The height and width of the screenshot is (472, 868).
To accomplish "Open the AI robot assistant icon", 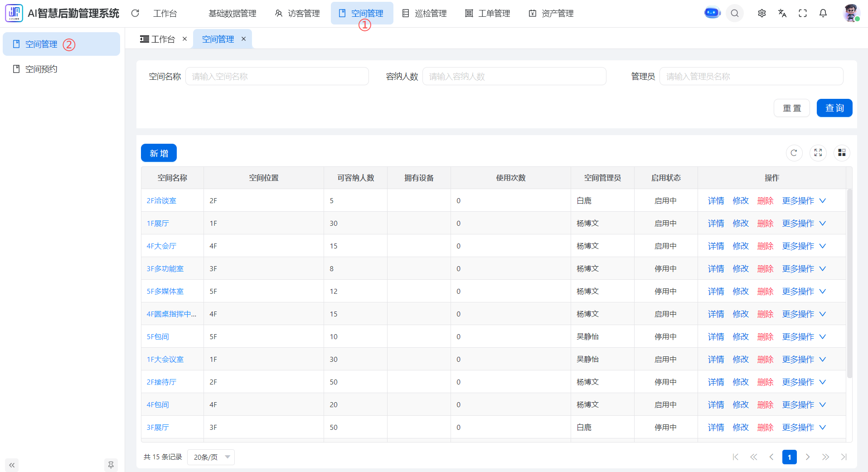I will pos(712,13).
